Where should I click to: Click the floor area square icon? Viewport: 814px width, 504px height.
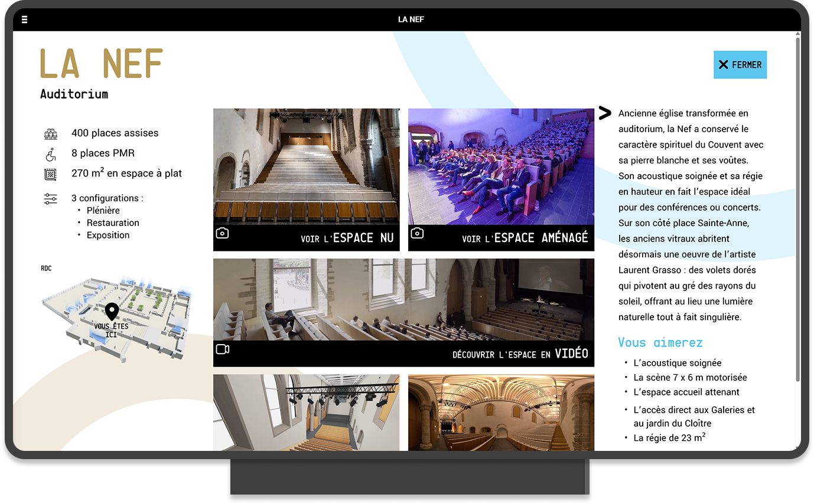tap(51, 174)
